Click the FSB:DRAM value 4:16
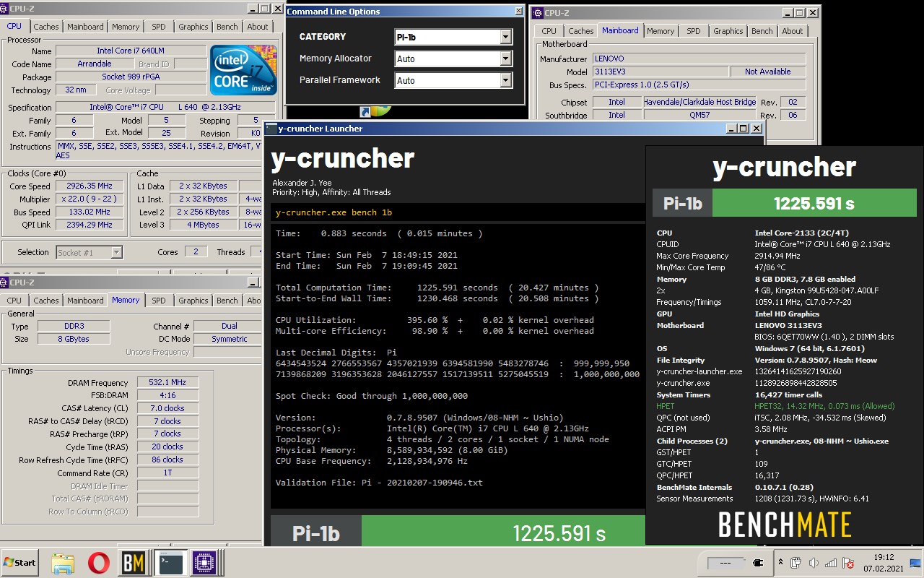Image resolution: width=924 pixels, height=578 pixels. click(167, 396)
